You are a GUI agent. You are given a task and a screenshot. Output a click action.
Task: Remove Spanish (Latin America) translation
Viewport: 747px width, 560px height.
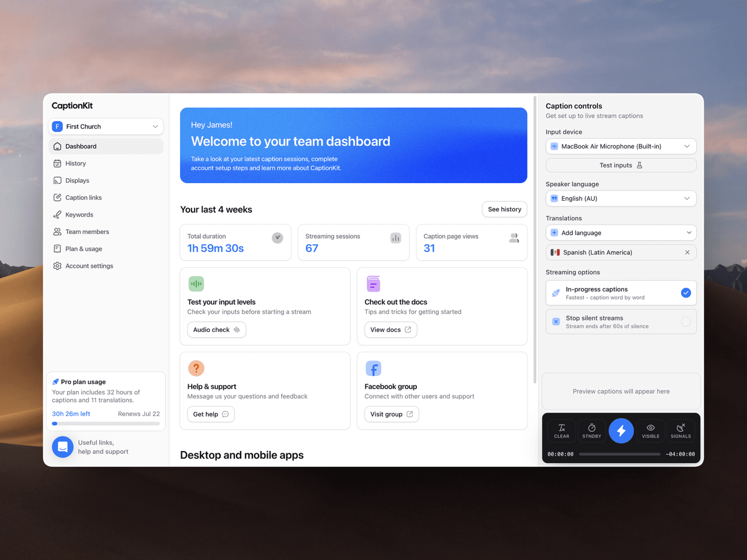(x=687, y=252)
